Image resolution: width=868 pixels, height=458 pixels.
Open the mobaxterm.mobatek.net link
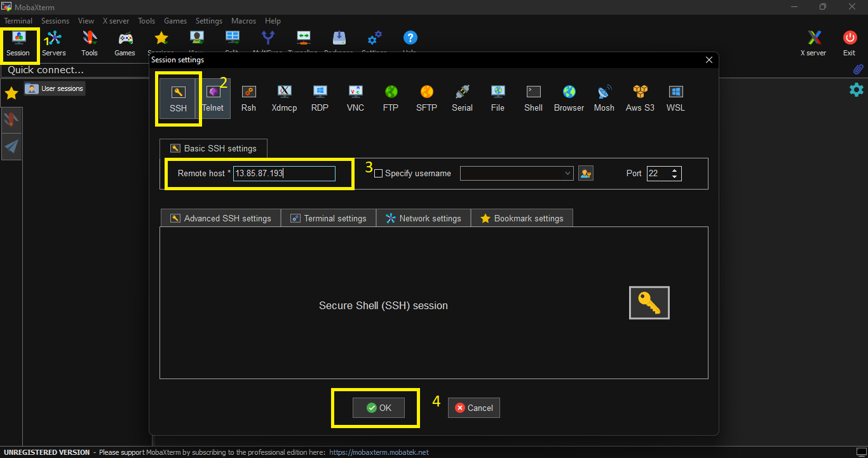click(x=379, y=452)
